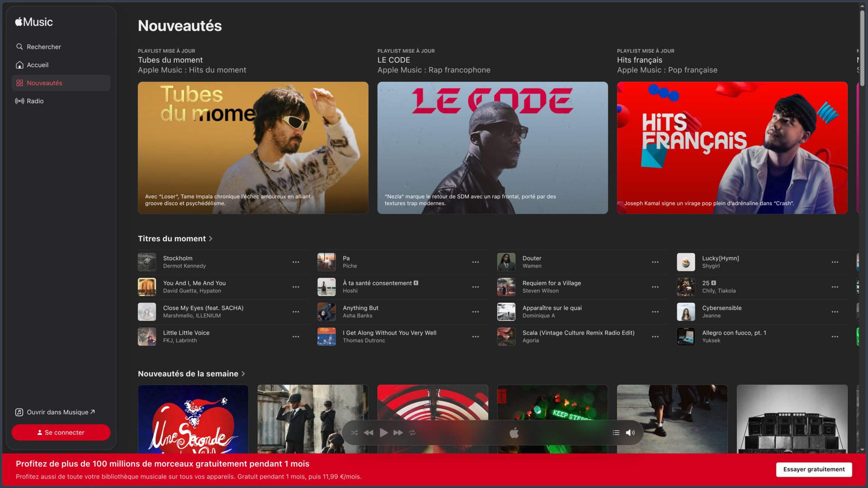The image size is (868, 488).
Task: Open Radio section in sidebar
Action: [x=61, y=101]
